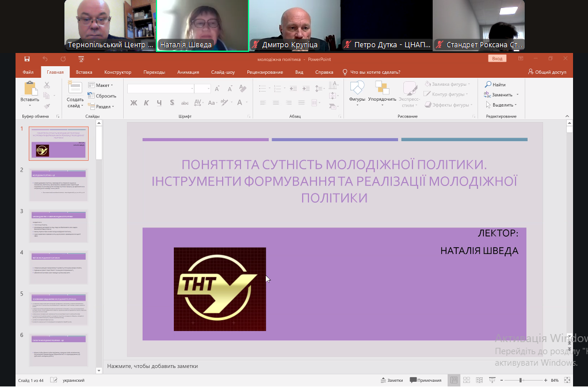The image size is (588, 387).
Task: Open the Insert (Вставка) ribbon tab
Action: (x=84, y=72)
